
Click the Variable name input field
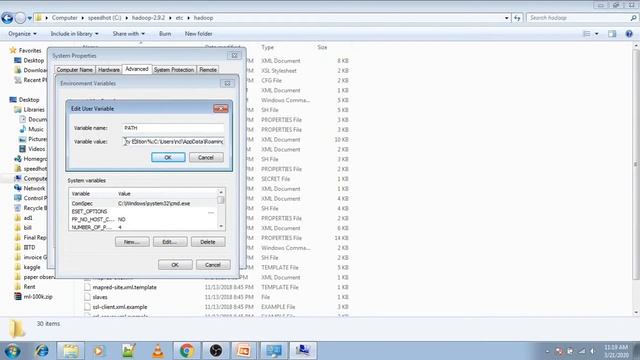coord(173,128)
